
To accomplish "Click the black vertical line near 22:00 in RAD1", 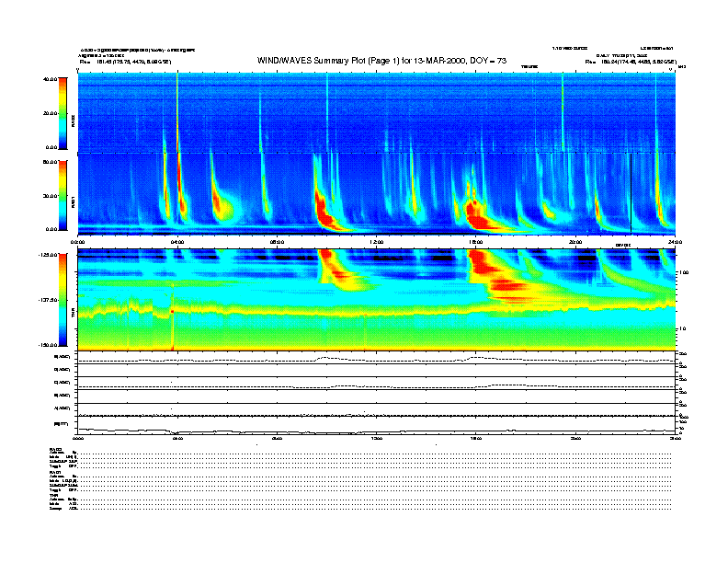I will [631, 194].
